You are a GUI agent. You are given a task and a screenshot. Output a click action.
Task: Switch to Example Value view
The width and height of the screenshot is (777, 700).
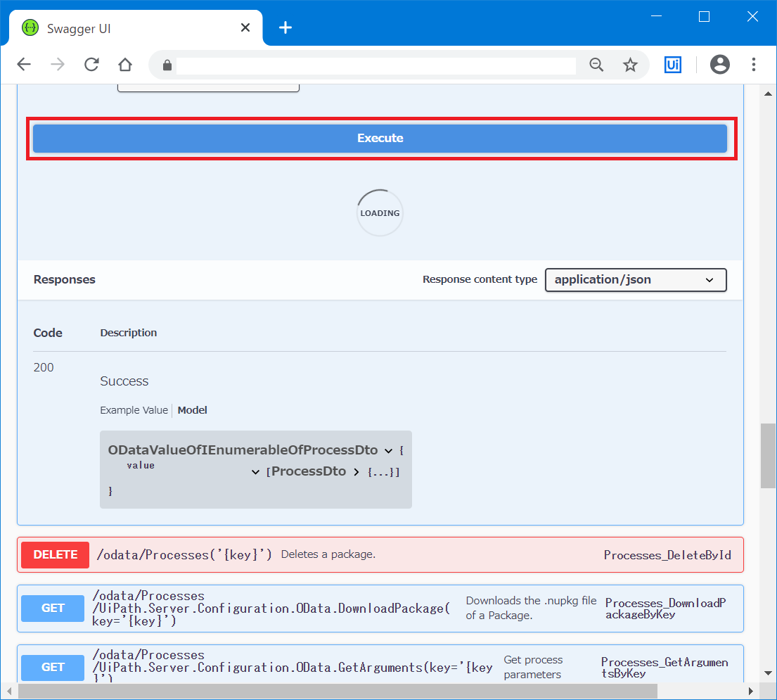click(134, 410)
